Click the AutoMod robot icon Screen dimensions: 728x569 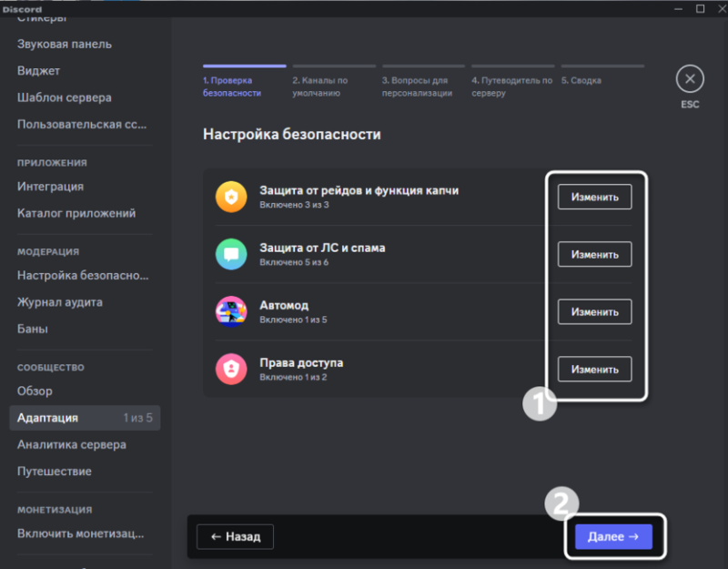(x=231, y=311)
